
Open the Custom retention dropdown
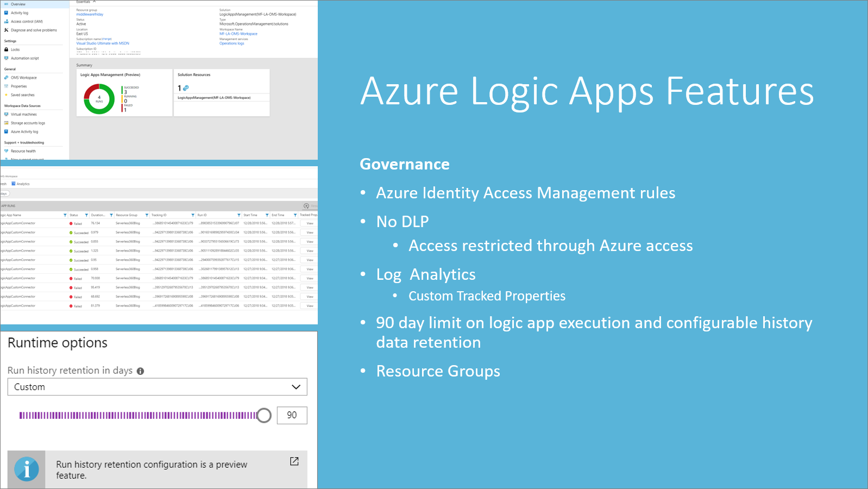[x=158, y=387]
